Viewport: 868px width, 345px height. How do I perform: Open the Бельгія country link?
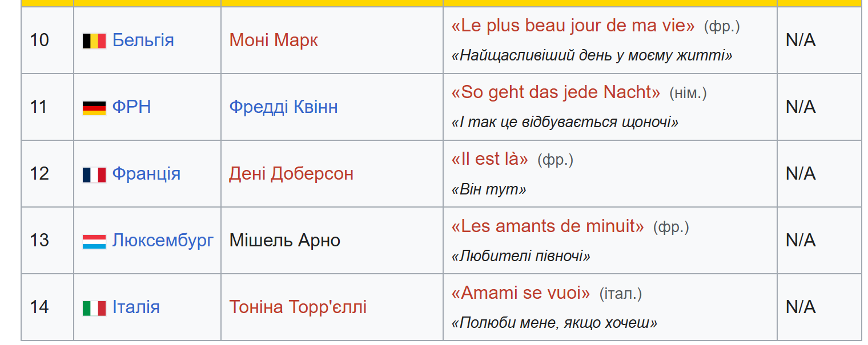(143, 40)
